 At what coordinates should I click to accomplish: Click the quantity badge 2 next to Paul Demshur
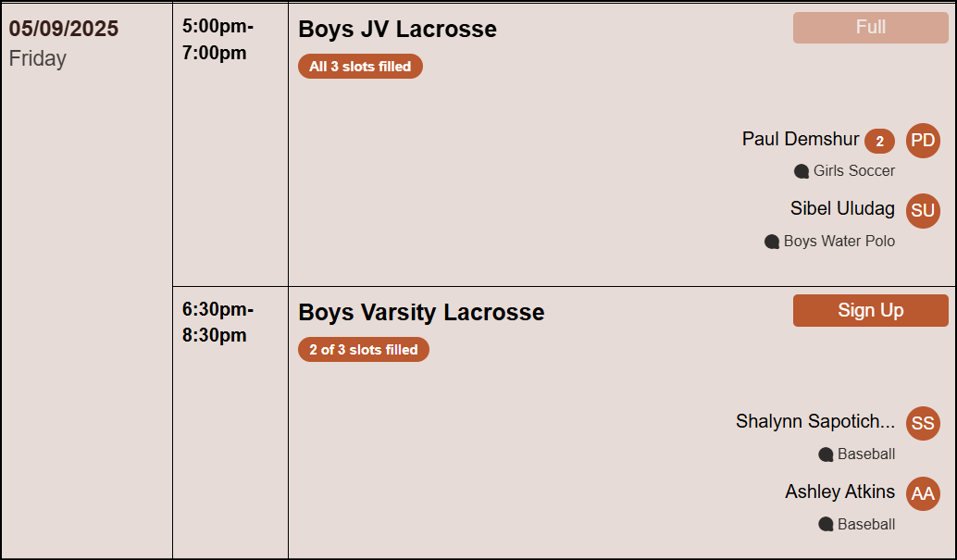(x=879, y=142)
